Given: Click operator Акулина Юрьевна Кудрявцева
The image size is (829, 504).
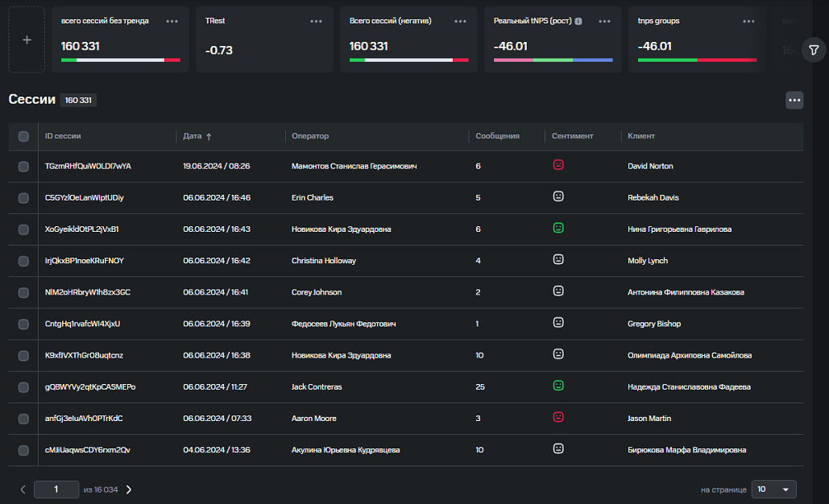Looking at the screenshot, I should click(x=346, y=450).
